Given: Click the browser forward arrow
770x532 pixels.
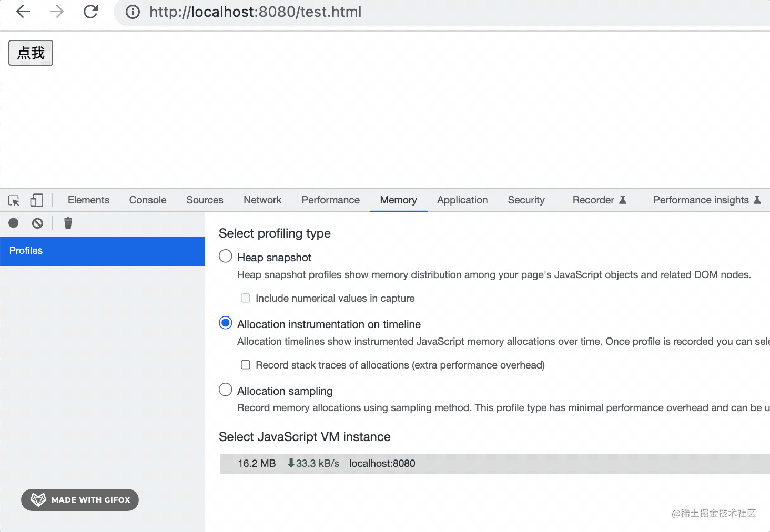Looking at the screenshot, I should pyautogui.click(x=57, y=12).
